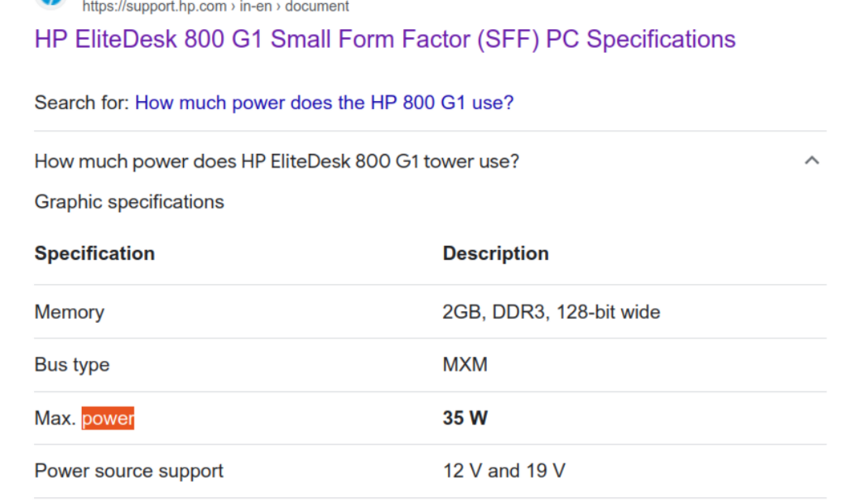
Task: Click the 'document' segment of the URL breadcrumb
Action: (317, 7)
